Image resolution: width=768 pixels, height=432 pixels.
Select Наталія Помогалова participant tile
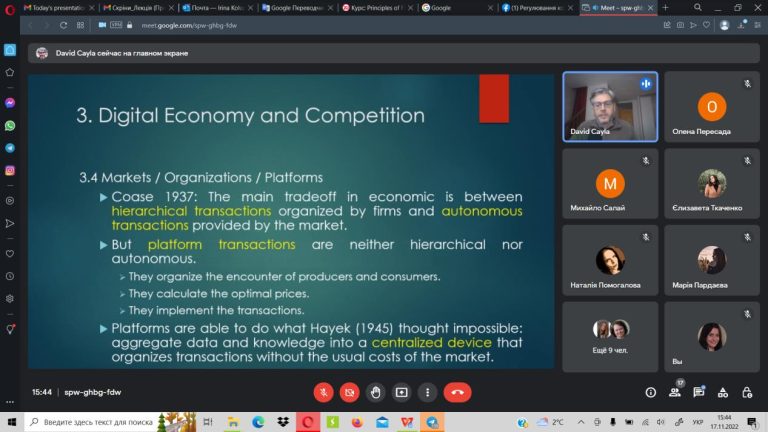coord(610,260)
